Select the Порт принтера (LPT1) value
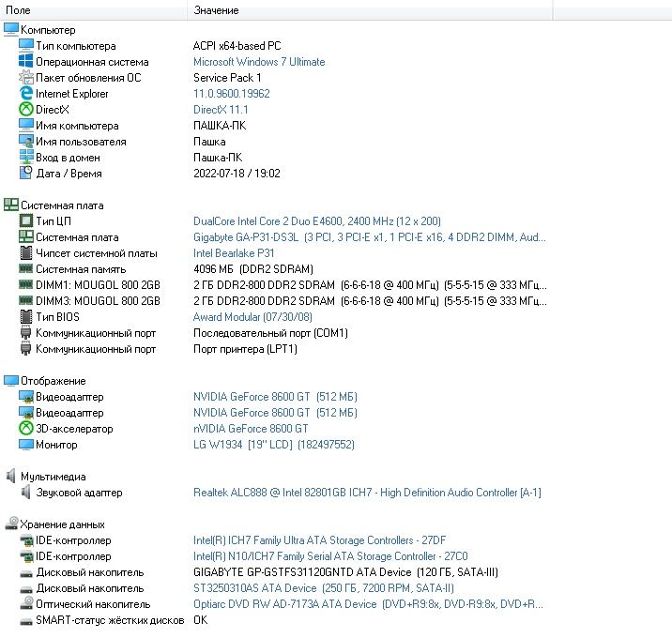Image resolution: width=672 pixels, height=638 pixels. 245,349
